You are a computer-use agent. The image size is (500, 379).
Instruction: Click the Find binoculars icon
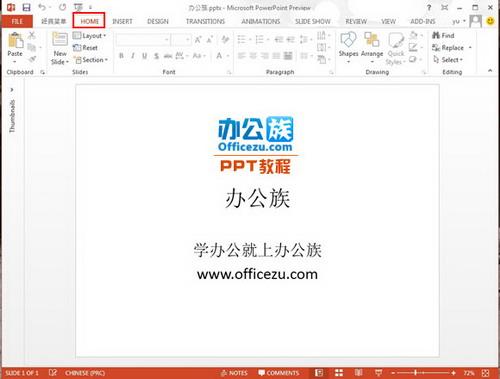436,35
